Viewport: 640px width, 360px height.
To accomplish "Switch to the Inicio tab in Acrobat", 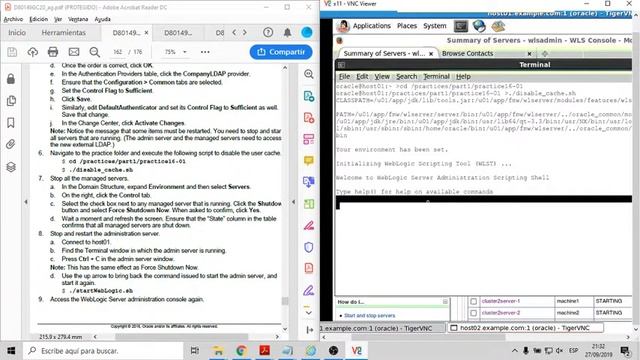I will pos(17,33).
